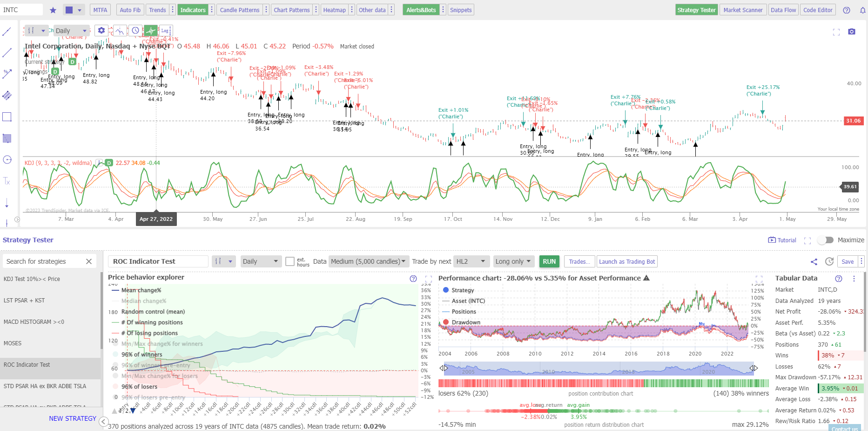The image size is (868, 431).
Task: Expand the Trade by next HL2 dropdown
Action: point(471,261)
